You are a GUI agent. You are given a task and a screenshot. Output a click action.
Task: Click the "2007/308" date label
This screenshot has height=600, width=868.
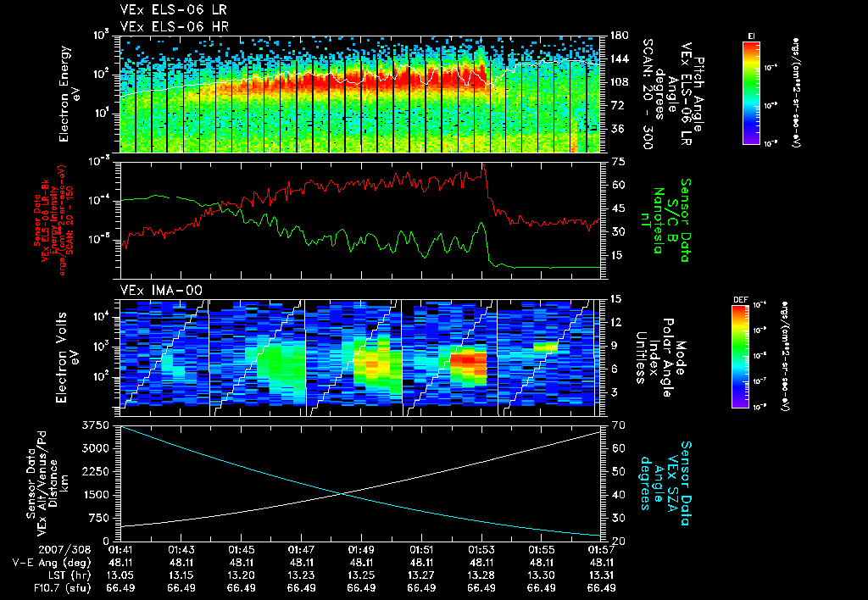click(x=64, y=550)
